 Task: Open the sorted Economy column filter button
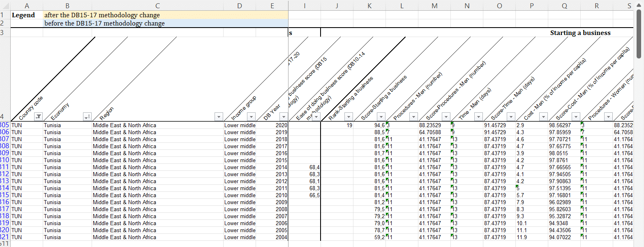[87, 117]
